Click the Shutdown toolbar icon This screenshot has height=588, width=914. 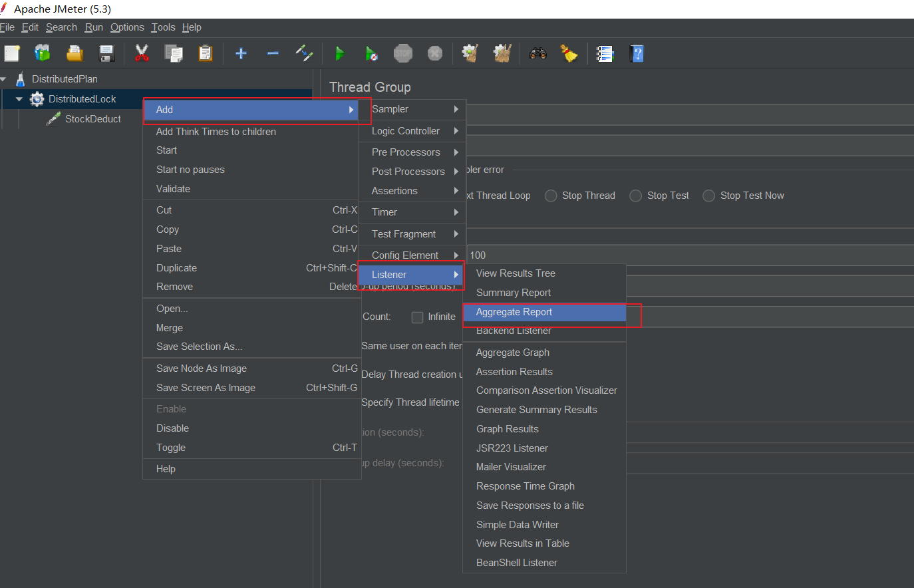tap(435, 53)
